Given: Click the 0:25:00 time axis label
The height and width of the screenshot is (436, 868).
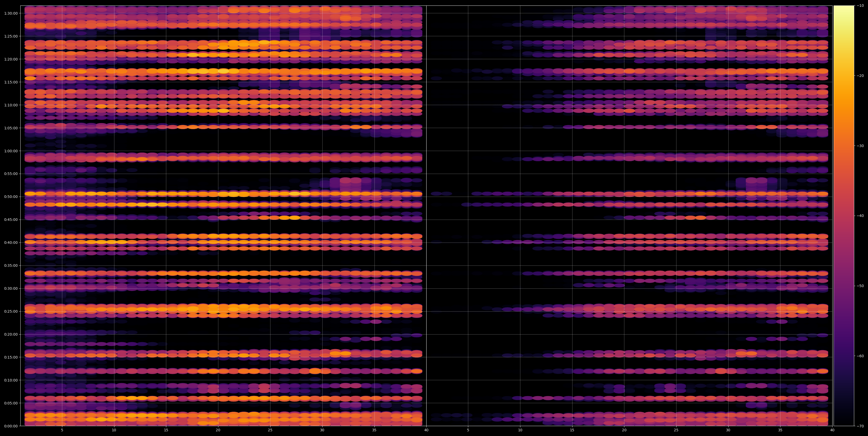Looking at the screenshot, I should 11,311.
